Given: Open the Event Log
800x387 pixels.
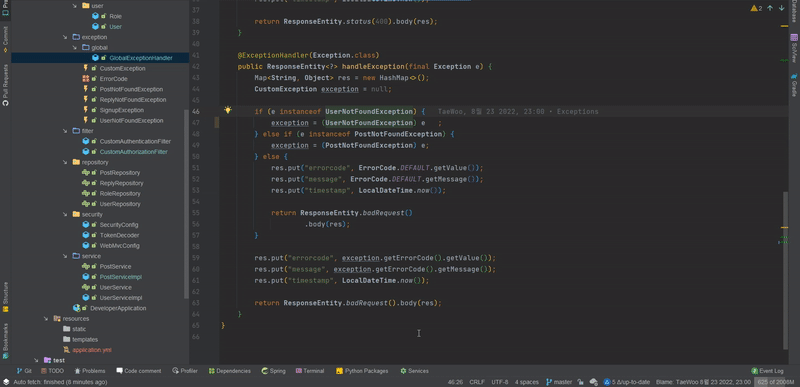Looking at the screenshot, I should (767, 371).
